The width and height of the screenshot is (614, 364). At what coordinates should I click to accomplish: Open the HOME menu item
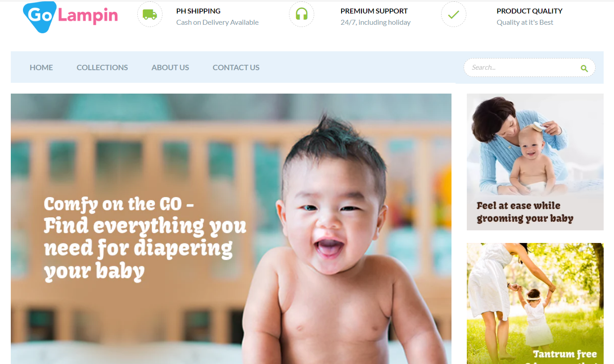click(41, 67)
